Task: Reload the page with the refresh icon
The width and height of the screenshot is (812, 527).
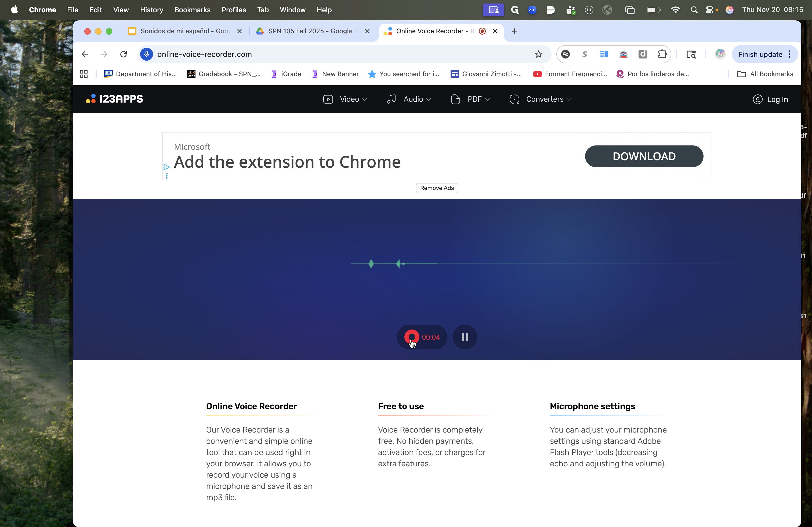Action: coord(124,54)
